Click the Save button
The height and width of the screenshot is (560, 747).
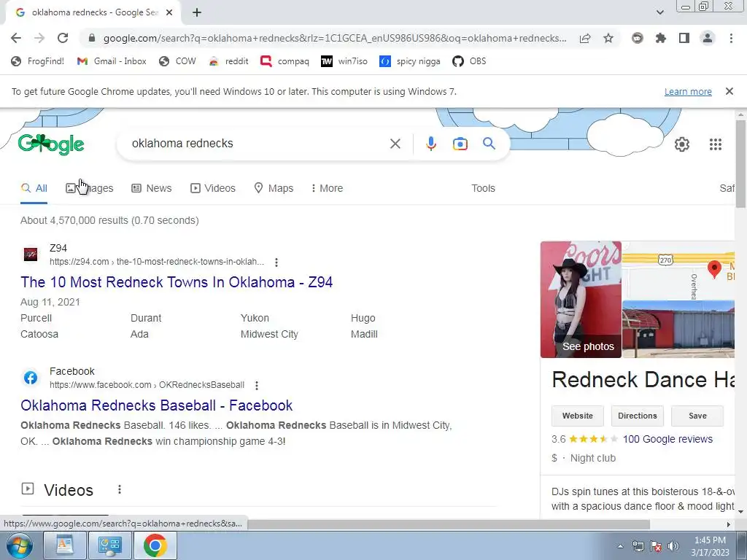(697, 416)
